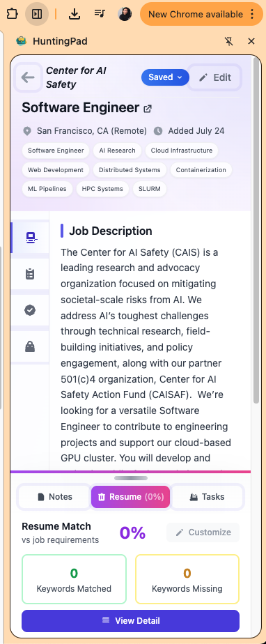Screen dimensions: 266x644
Task: Click the View Detail button
Action: (130, 620)
